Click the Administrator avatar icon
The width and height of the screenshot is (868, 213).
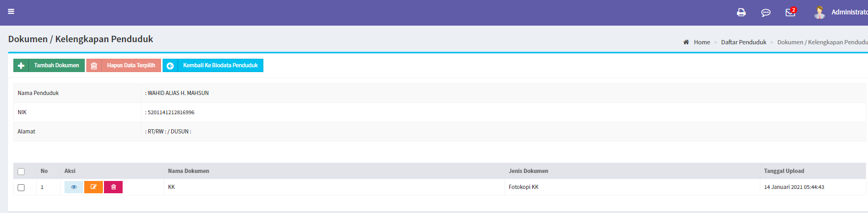(820, 12)
